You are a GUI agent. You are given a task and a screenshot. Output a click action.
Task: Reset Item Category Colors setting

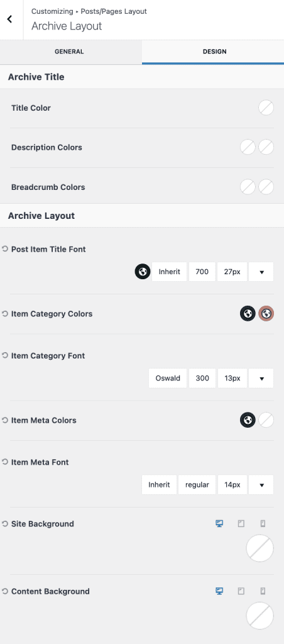tap(5, 314)
